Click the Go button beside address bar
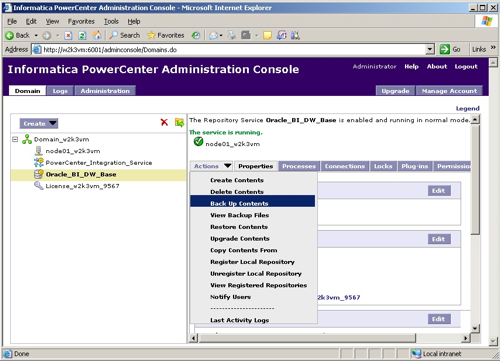Screen dimensions: 500x361 pyautogui.click(x=450, y=49)
